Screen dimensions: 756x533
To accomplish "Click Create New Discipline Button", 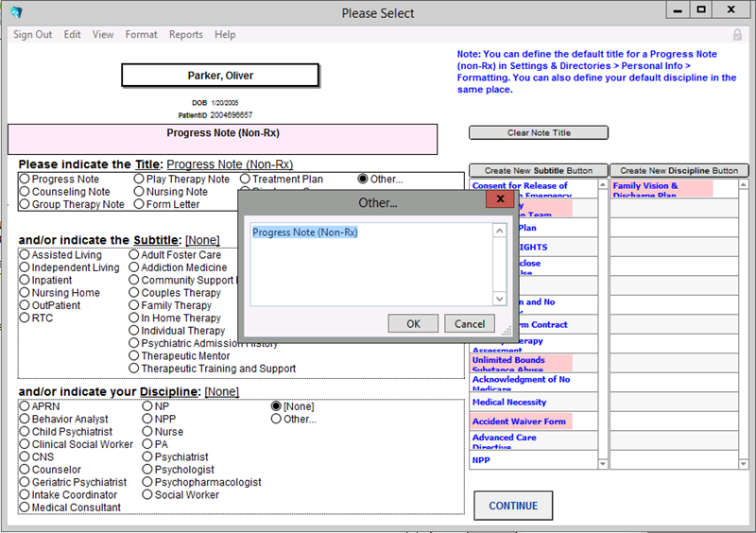I will (x=679, y=171).
